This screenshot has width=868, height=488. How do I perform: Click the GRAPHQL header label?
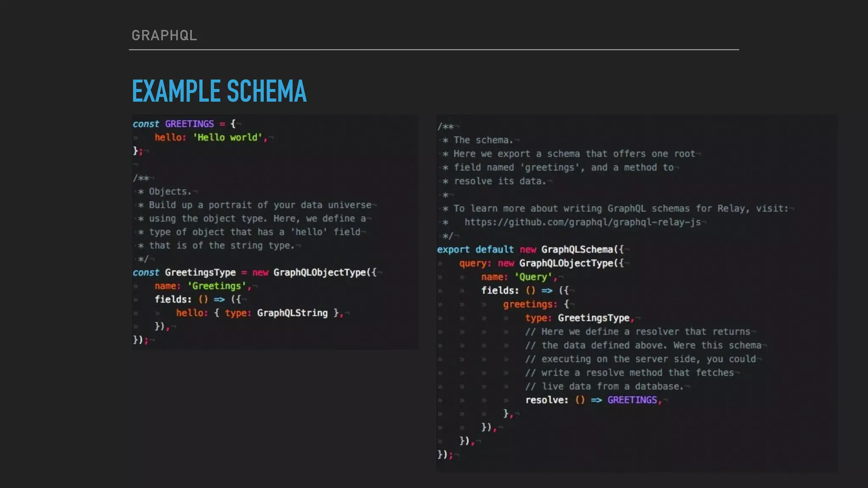coord(164,35)
